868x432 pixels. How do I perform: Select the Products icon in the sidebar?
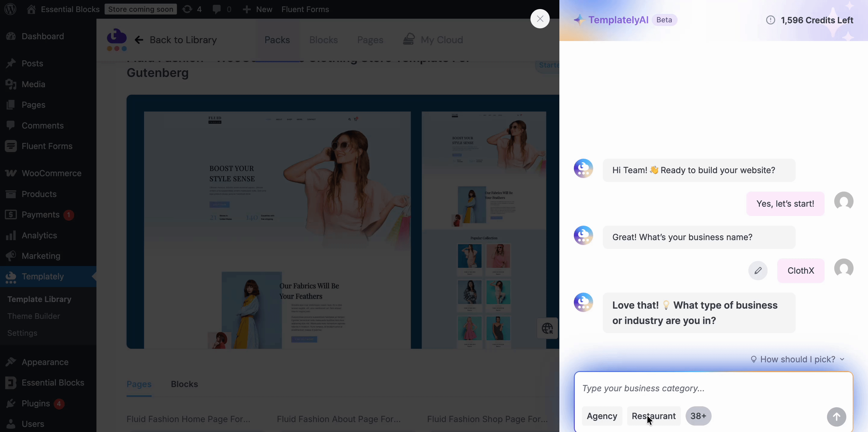click(x=11, y=194)
